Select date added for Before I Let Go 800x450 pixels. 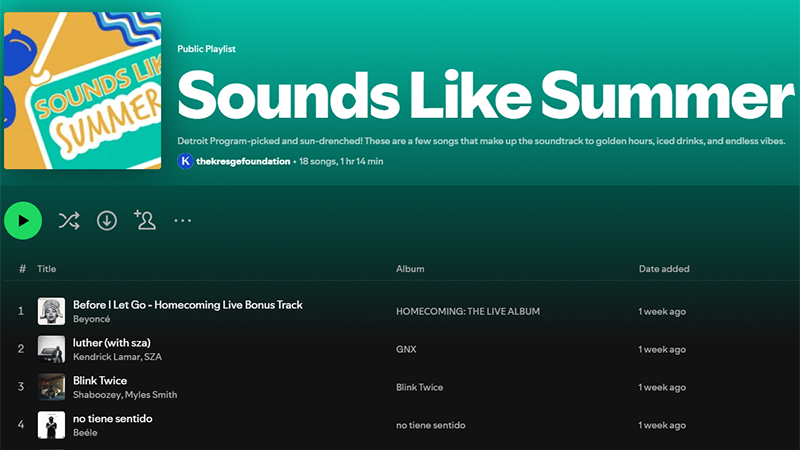[662, 312]
